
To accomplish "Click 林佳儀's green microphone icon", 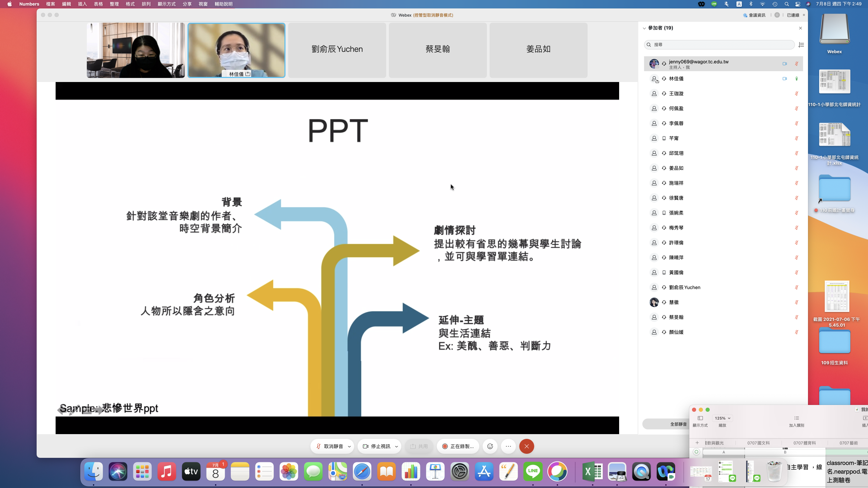I will coord(796,79).
